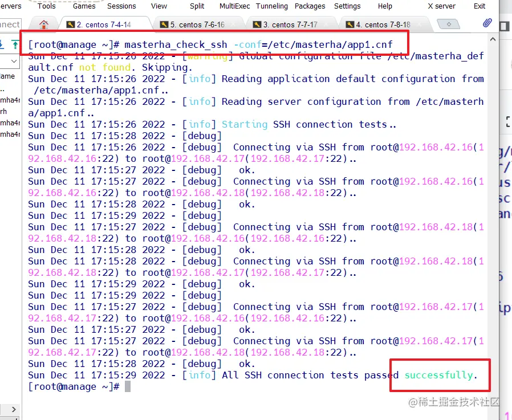Open the View toolbar item
Image resolution: width=512 pixels, height=420 pixels.
(159, 6)
